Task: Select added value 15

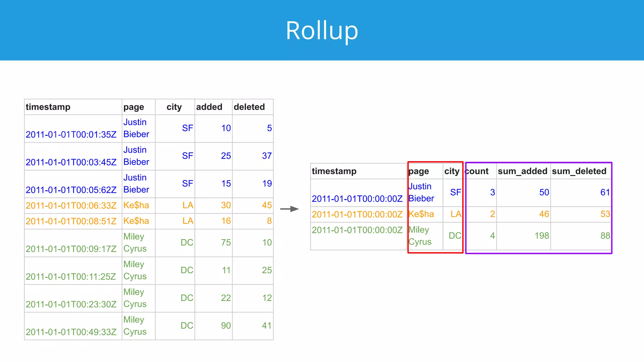Action: [x=226, y=184]
